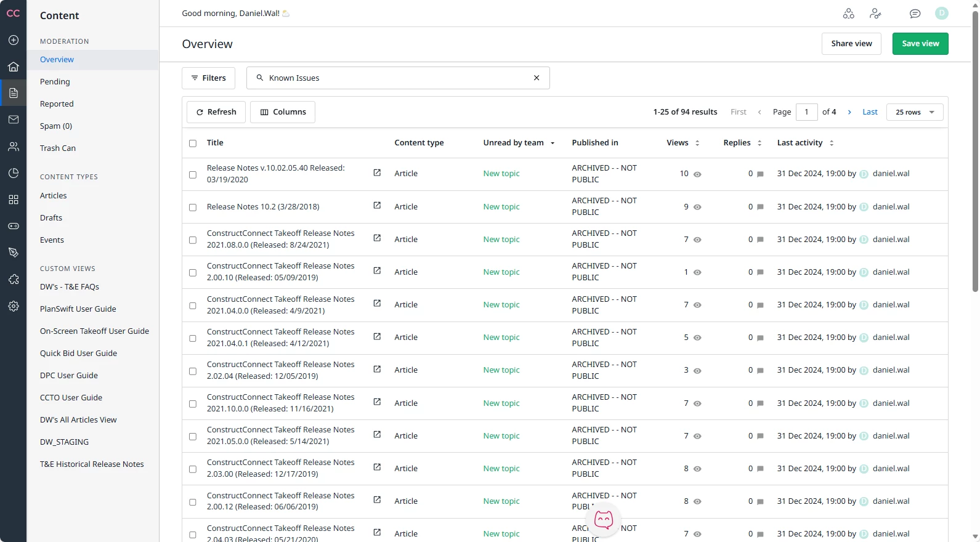Go to the home icon in left rail
The width and height of the screenshot is (980, 542).
pos(13,67)
